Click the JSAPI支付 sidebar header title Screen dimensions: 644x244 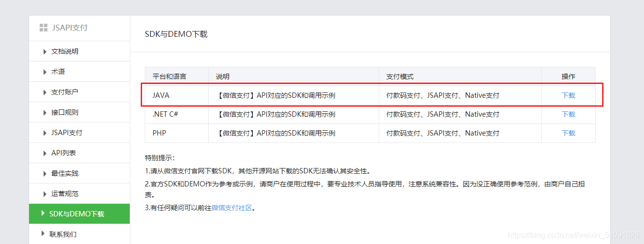[x=70, y=28]
